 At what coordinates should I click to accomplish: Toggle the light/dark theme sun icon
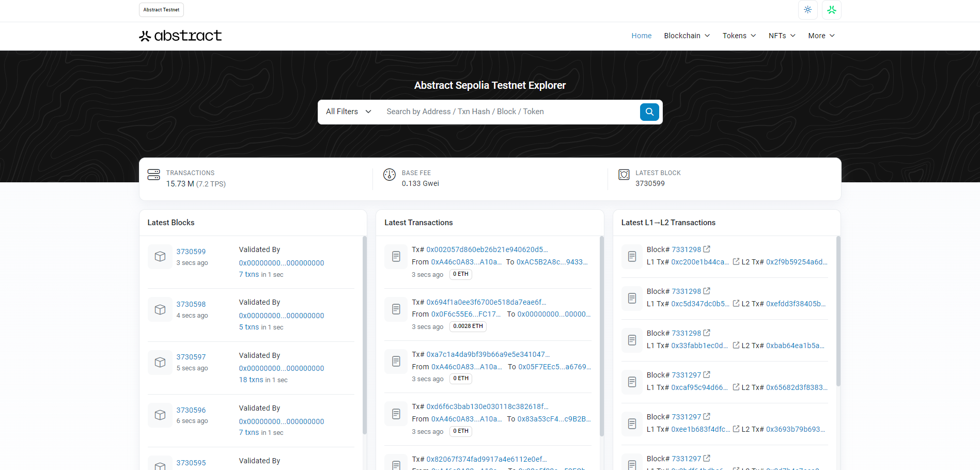click(807, 10)
